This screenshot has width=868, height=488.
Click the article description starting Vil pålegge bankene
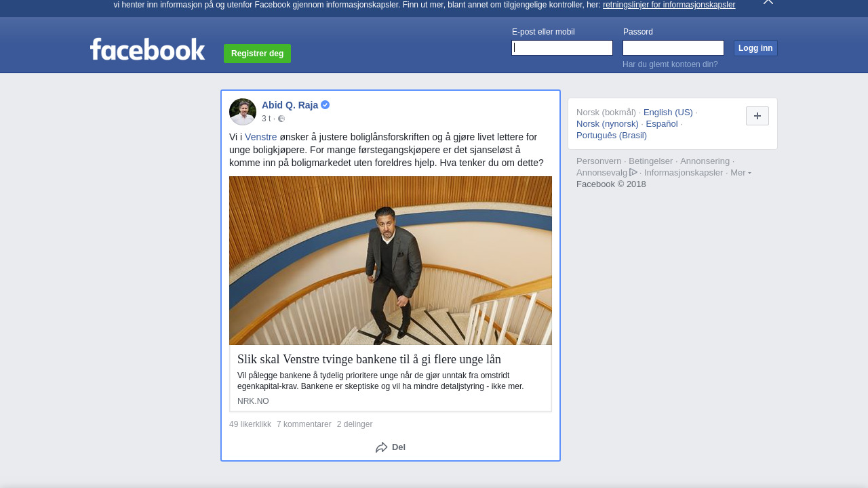pos(380,381)
